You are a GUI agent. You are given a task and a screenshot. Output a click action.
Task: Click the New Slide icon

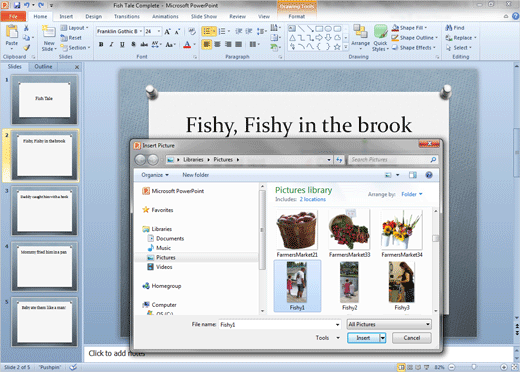click(49, 32)
